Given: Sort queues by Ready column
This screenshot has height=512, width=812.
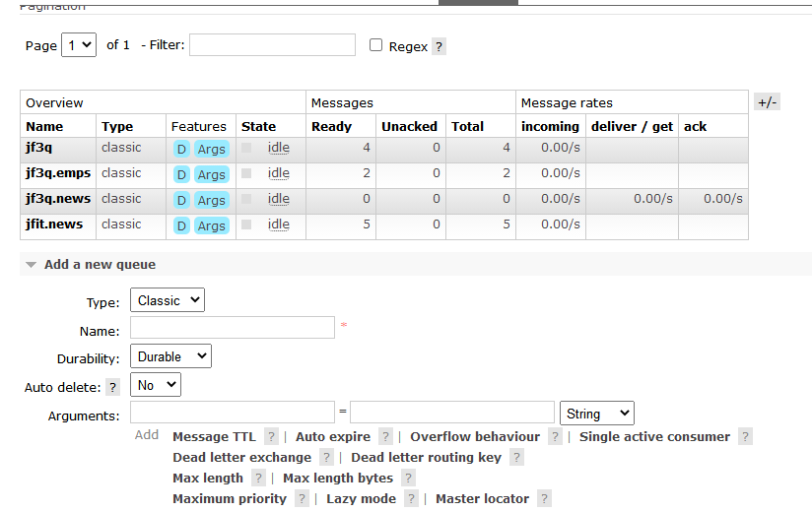Looking at the screenshot, I should point(331,127).
